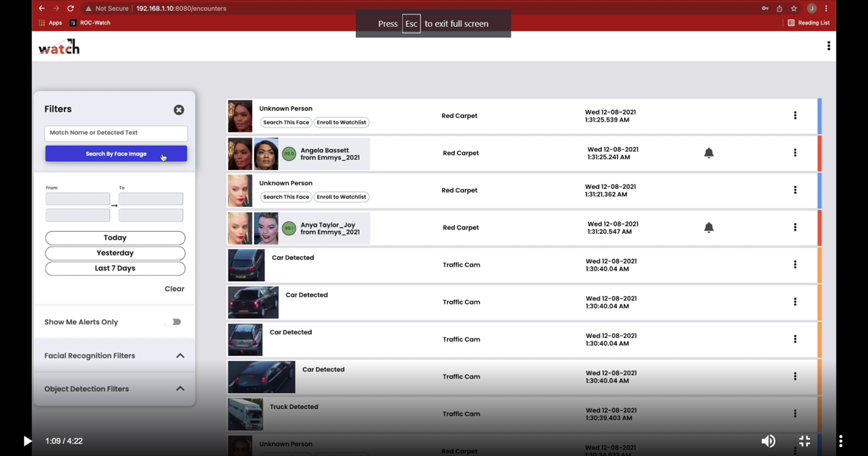Mute the video volume
868x456 pixels.
[x=768, y=441]
